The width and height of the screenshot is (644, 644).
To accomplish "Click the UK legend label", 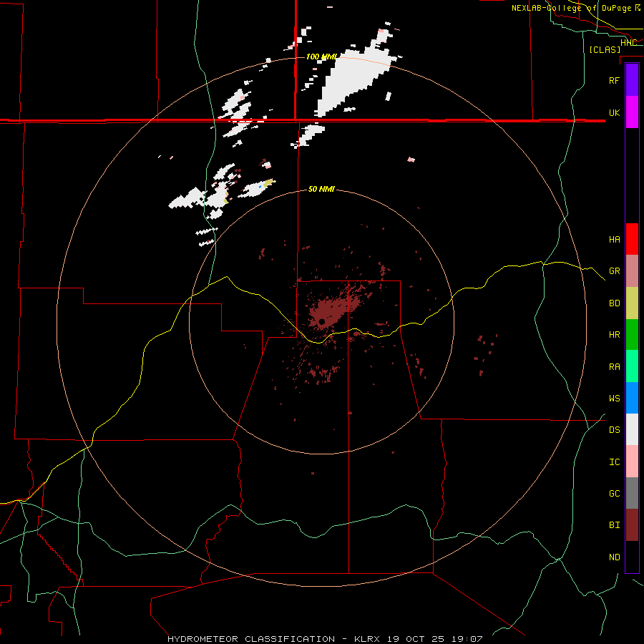I will [x=614, y=112].
